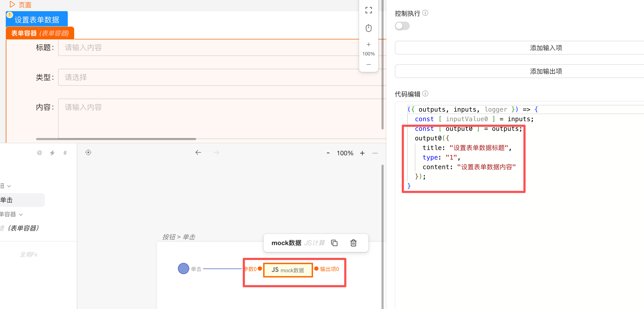Collapse the 表单容器 tree group chevron
This screenshot has width=644, height=309.
point(21,214)
